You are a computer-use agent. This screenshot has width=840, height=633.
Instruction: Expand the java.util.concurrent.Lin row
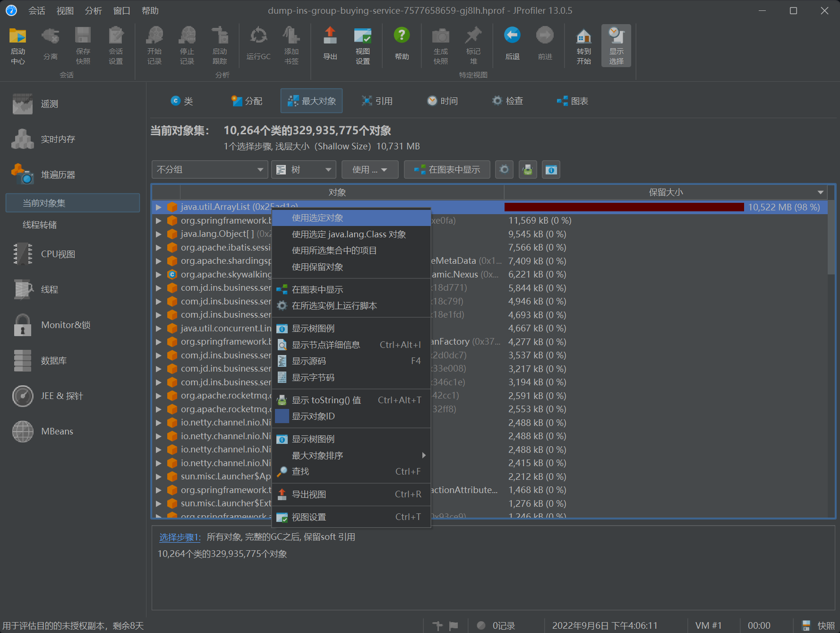point(159,328)
